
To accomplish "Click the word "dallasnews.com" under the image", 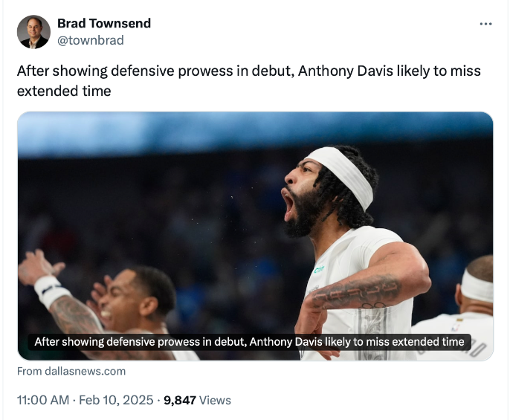I will tap(85, 371).
